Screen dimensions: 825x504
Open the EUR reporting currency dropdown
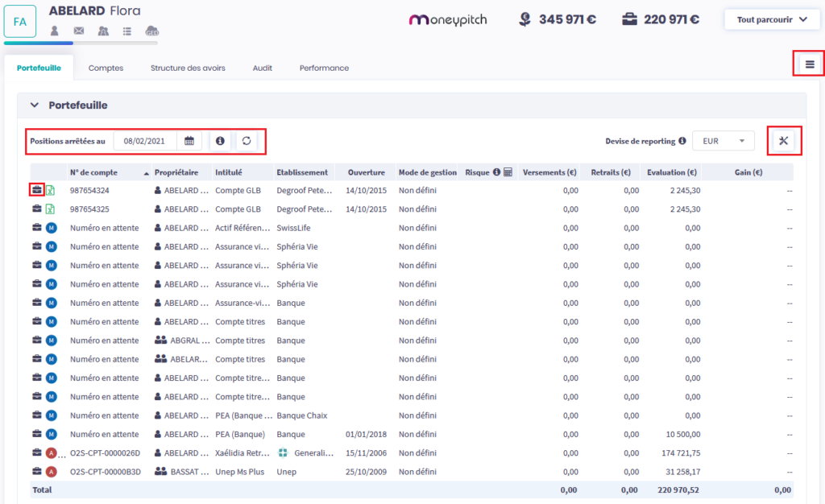coord(723,141)
